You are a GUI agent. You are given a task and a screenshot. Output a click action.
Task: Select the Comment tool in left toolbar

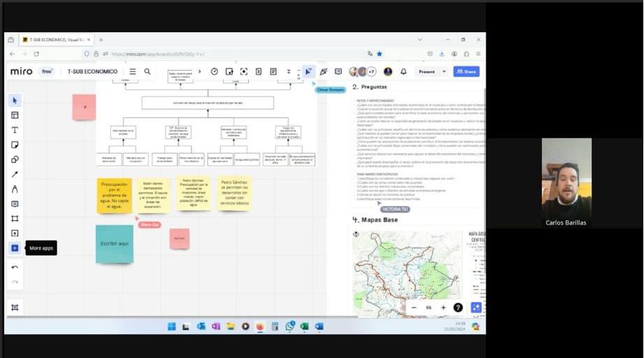[15, 204]
